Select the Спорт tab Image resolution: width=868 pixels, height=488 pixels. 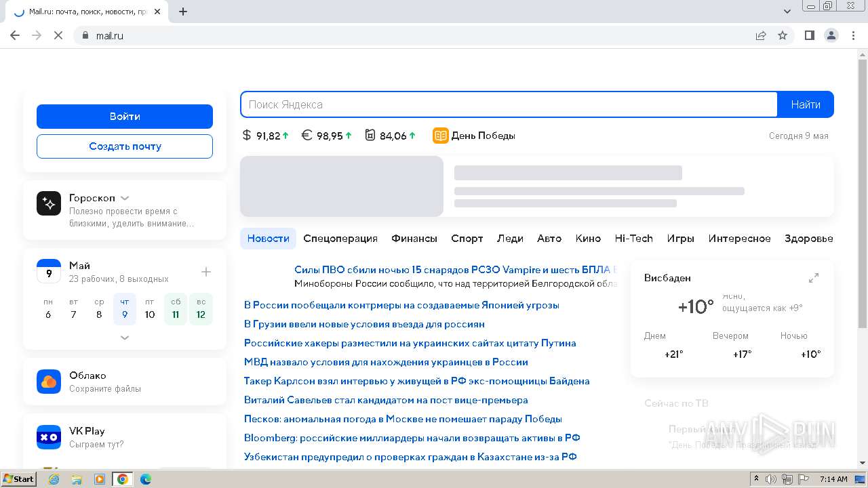pos(467,239)
